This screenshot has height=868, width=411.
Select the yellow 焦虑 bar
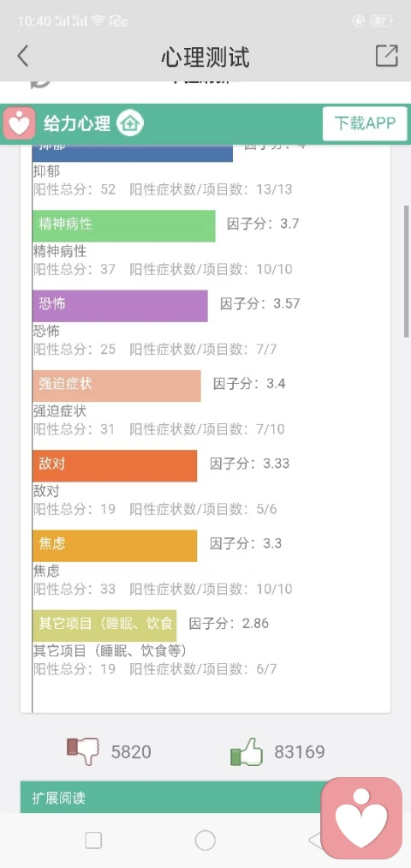pyautogui.click(x=115, y=546)
